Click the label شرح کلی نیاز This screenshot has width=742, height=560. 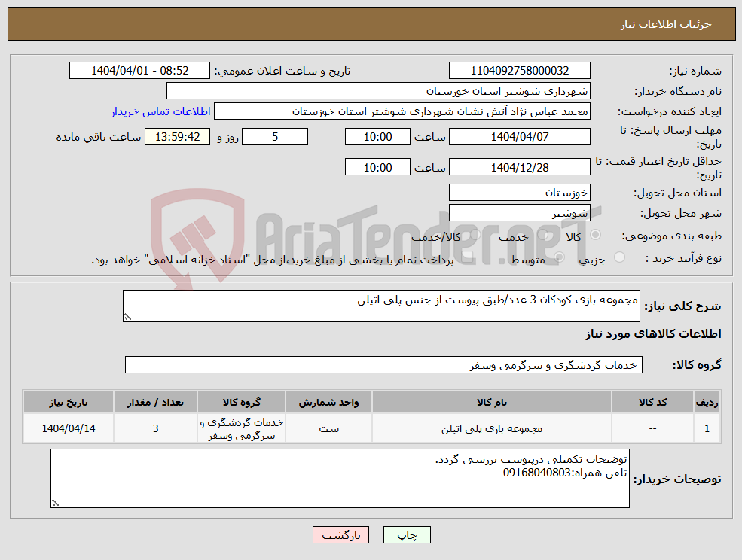tap(682, 306)
